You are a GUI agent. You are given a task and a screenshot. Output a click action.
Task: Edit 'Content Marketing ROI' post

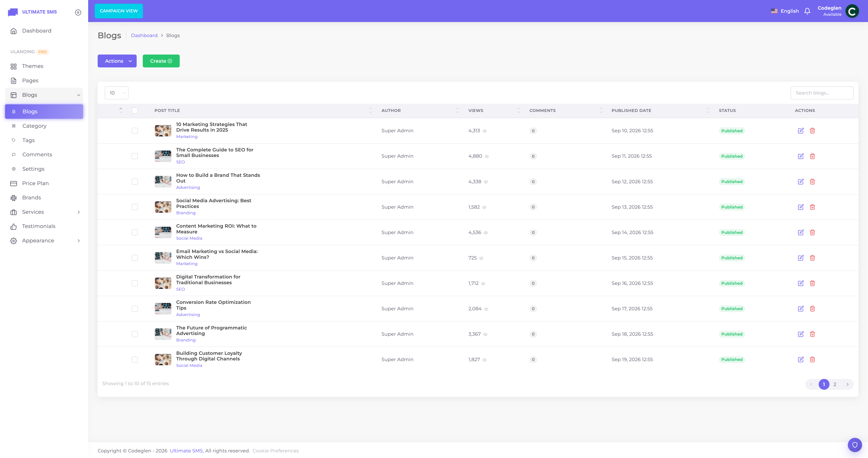(x=801, y=232)
